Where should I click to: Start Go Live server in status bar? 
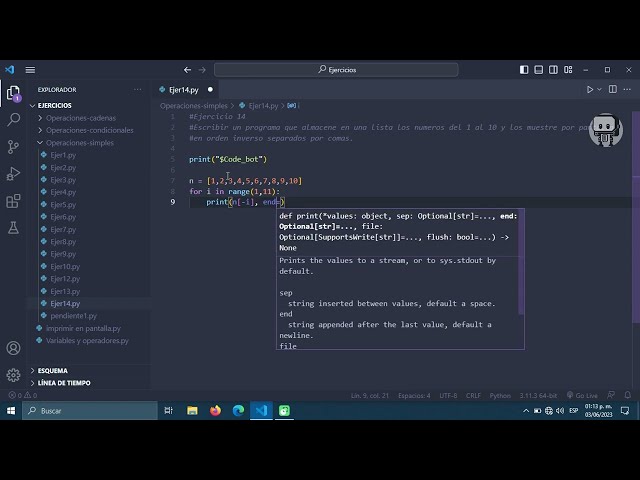[582, 396]
